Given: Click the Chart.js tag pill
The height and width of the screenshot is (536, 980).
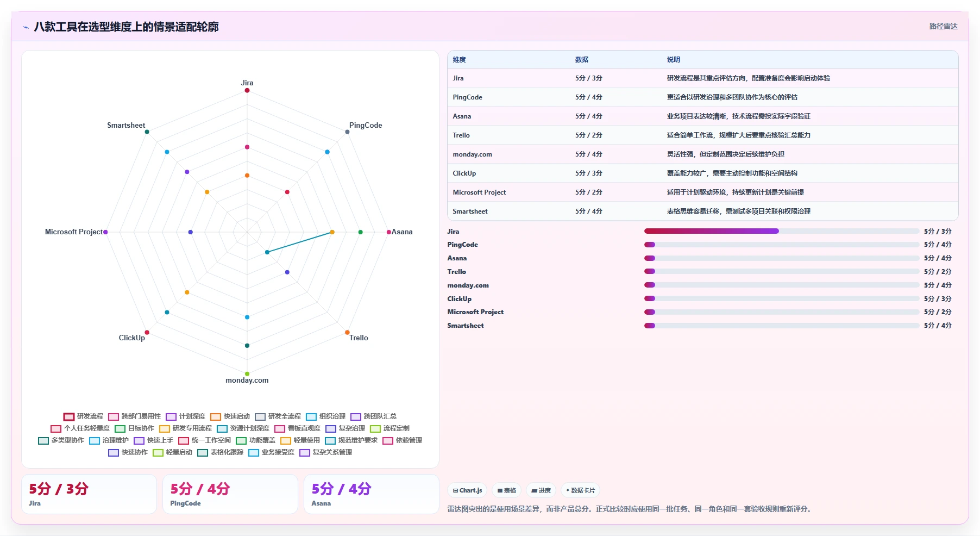Looking at the screenshot, I should coord(467,490).
